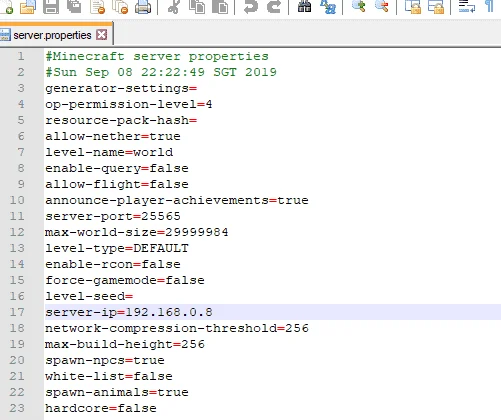The width and height of the screenshot is (501, 420).
Task: Click the 'allow-nether=true' line
Action: pyautogui.click(x=113, y=136)
